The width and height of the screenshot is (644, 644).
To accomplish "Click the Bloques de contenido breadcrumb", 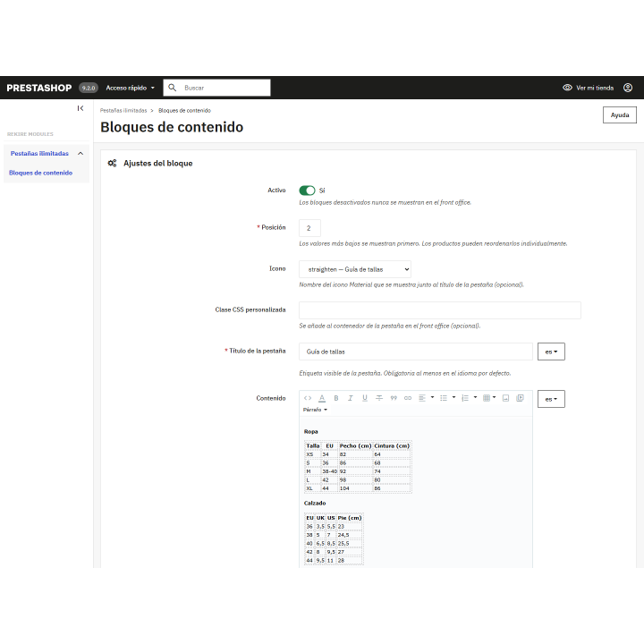I will [184, 111].
